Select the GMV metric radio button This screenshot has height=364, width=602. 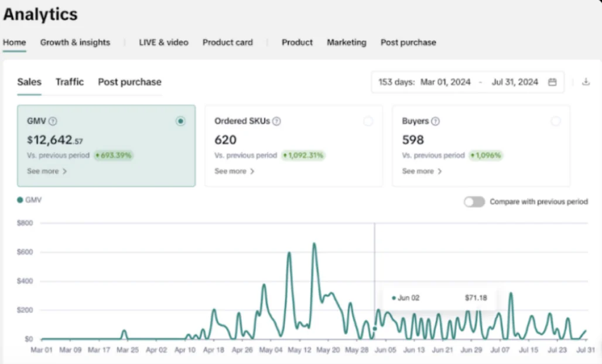tap(180, 121)
